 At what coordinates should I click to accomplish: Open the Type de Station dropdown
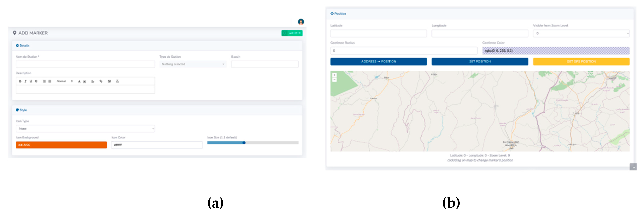point(193,64)
